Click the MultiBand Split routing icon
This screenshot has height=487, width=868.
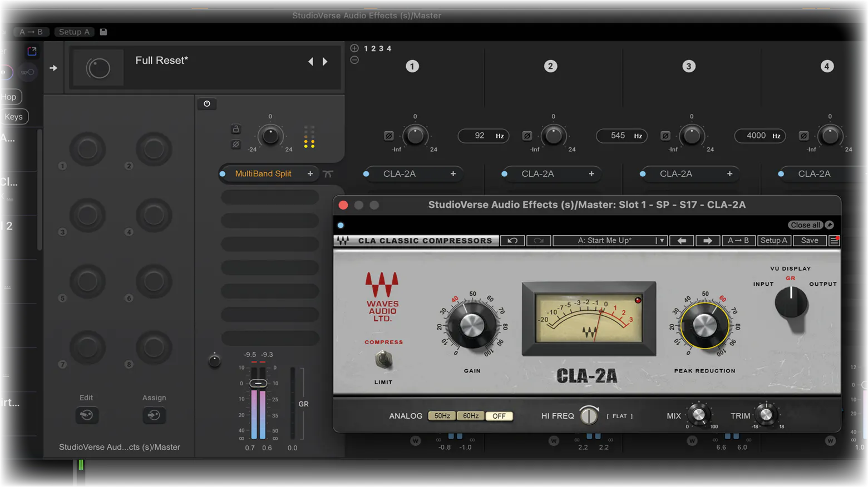(328, 174)
